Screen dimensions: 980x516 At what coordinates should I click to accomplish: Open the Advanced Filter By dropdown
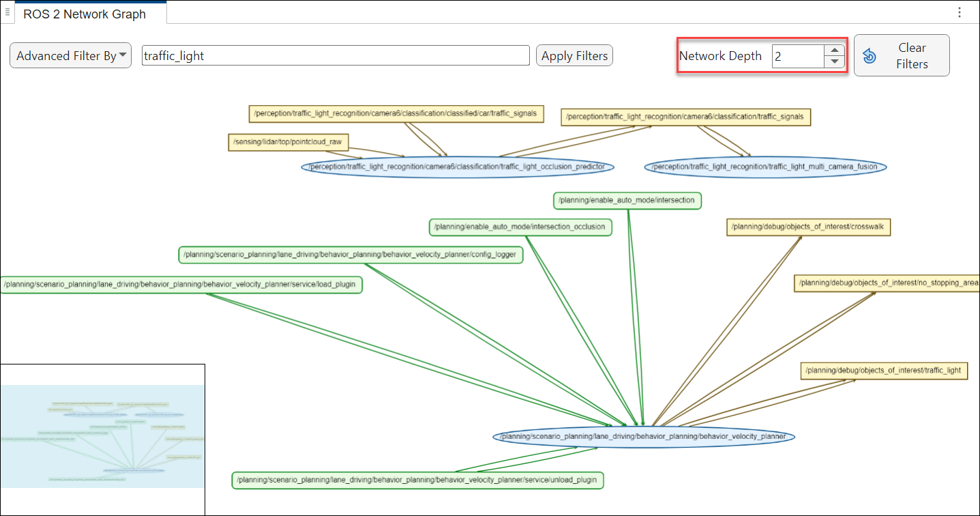tap(70, 56)
